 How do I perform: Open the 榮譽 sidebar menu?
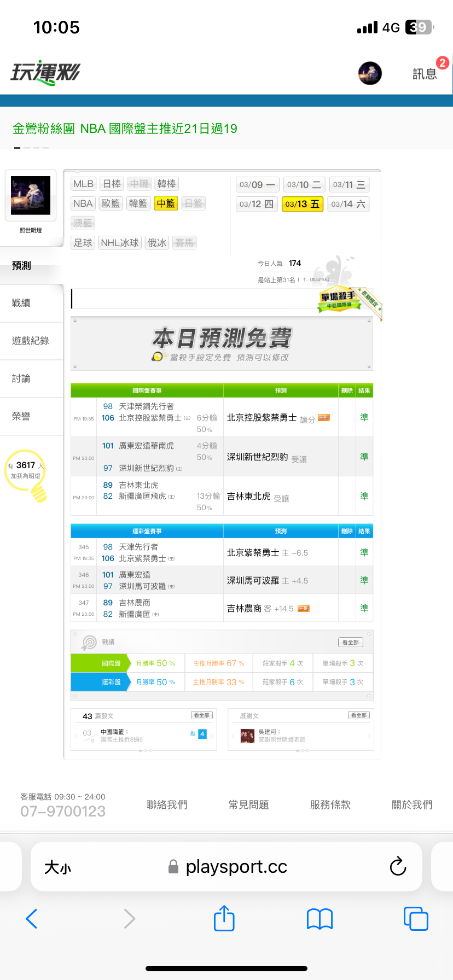click(x=32, y=416)
